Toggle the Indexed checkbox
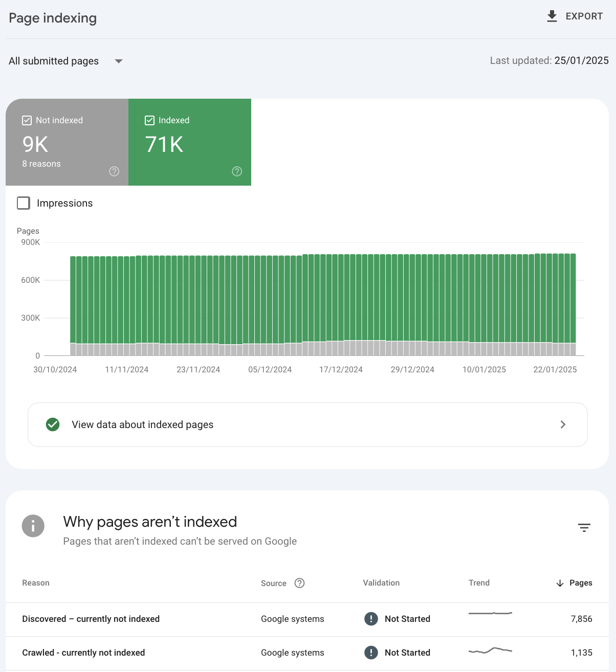The image size is (616, 672). 150,120
